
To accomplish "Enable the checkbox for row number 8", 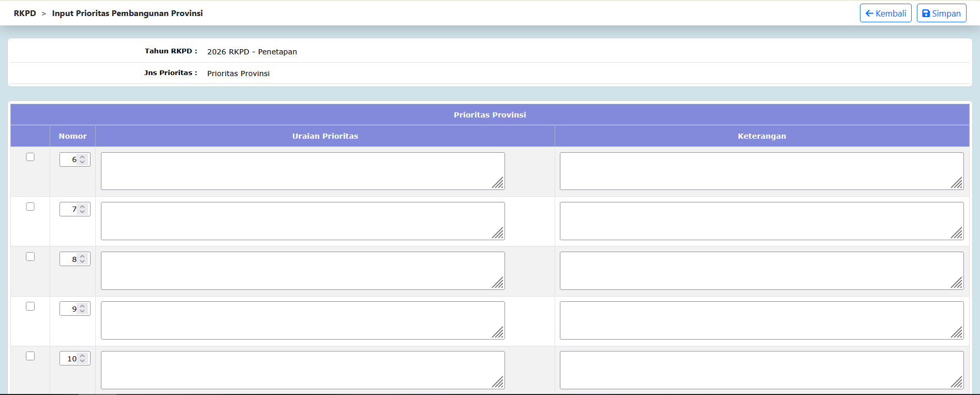I will [31, 257].
